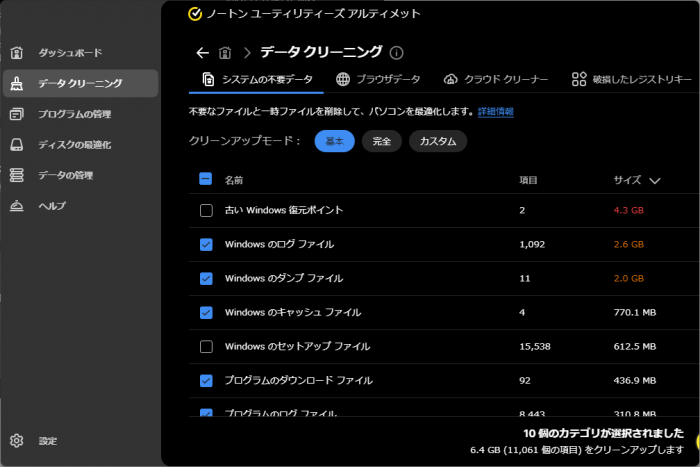Click the 項目 column header

pos(528,180)
